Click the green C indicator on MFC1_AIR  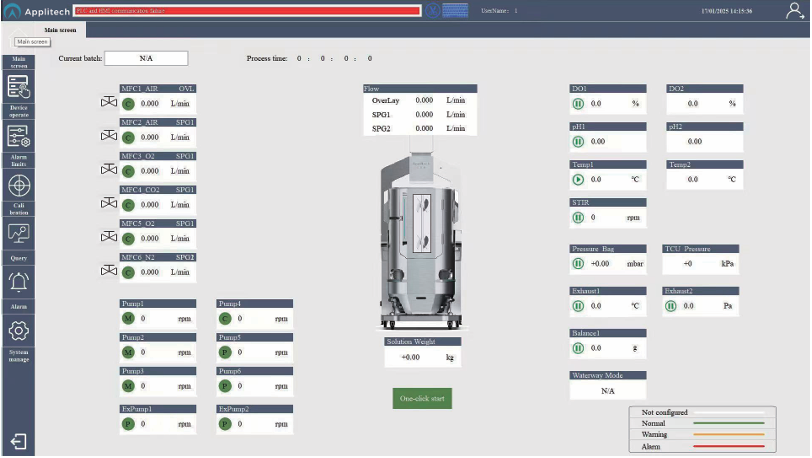tap(128, 104)
